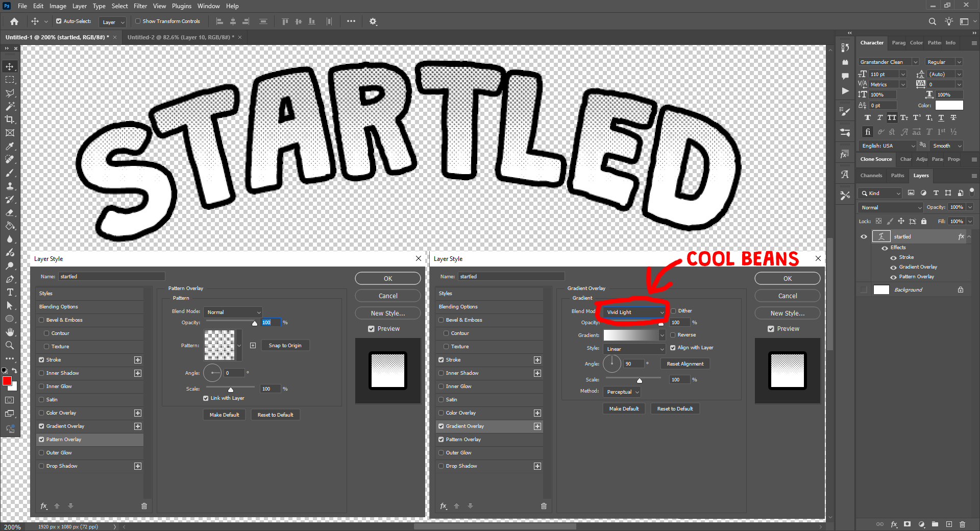Click the gradient Angle value field
Screen dimensions: 980x531
[x=633, y=364]
